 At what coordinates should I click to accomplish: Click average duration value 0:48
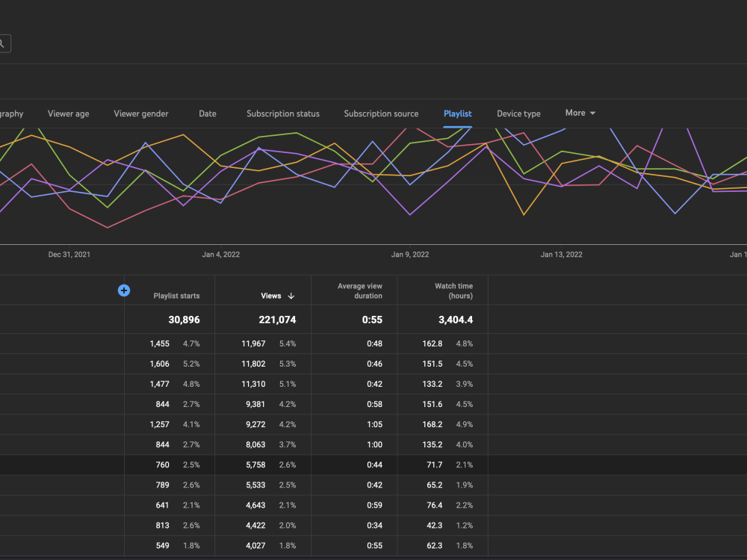pyautogui.click(x=374, y=343)
